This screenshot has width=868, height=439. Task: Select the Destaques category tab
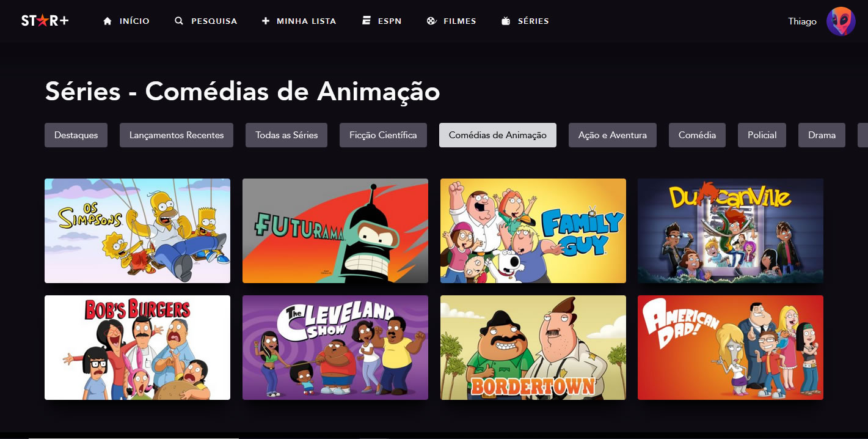pyautogui.click(x=76, y=135)
